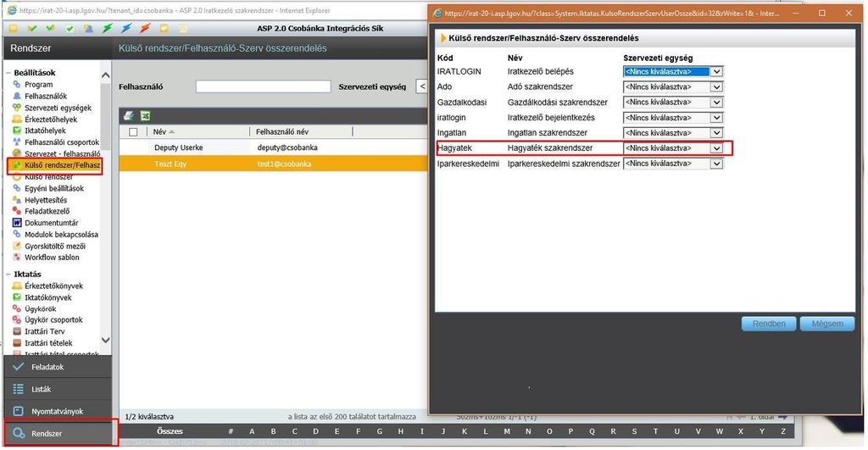Select the Teszt Egy row
The image size is (868, 450).
click(274, 164)
